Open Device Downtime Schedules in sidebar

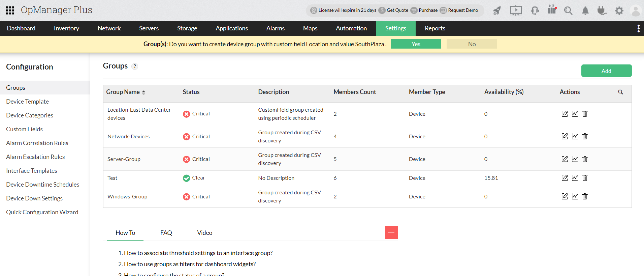coord(43,185)
